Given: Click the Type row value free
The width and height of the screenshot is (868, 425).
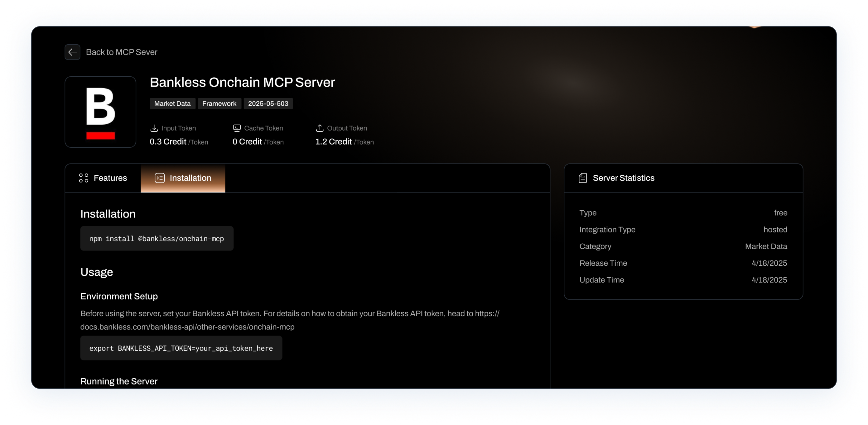Looking at the screenshot, I should point(780,213).
